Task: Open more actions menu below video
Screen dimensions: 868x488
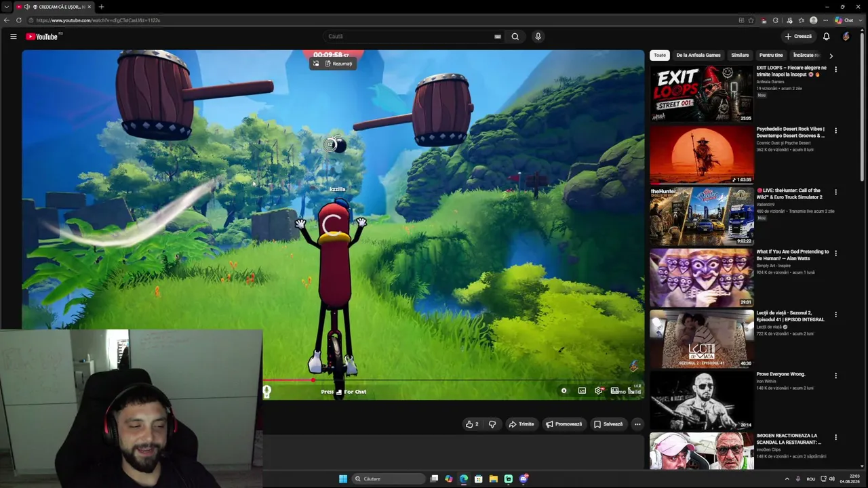Action: tap(637, 424)
